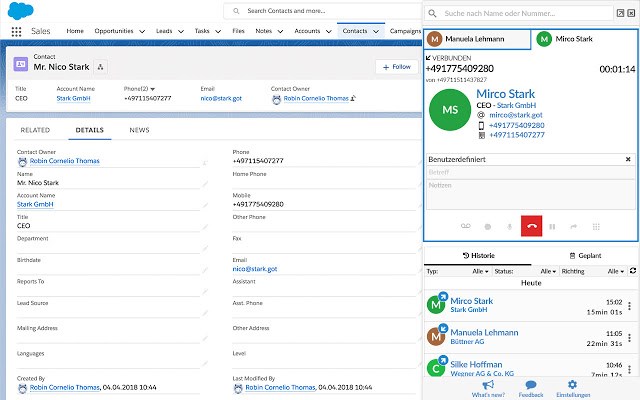Edit the Mobile field pencil in details

point(418,205)
